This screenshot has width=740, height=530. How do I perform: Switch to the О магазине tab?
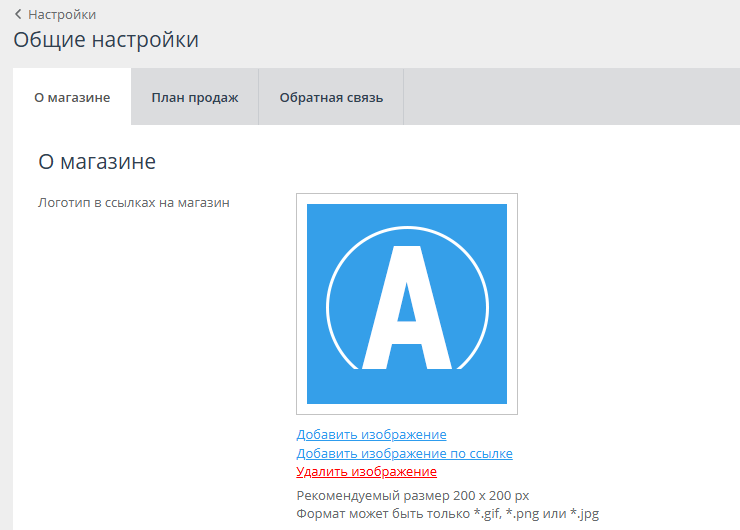tap(72, 97)
